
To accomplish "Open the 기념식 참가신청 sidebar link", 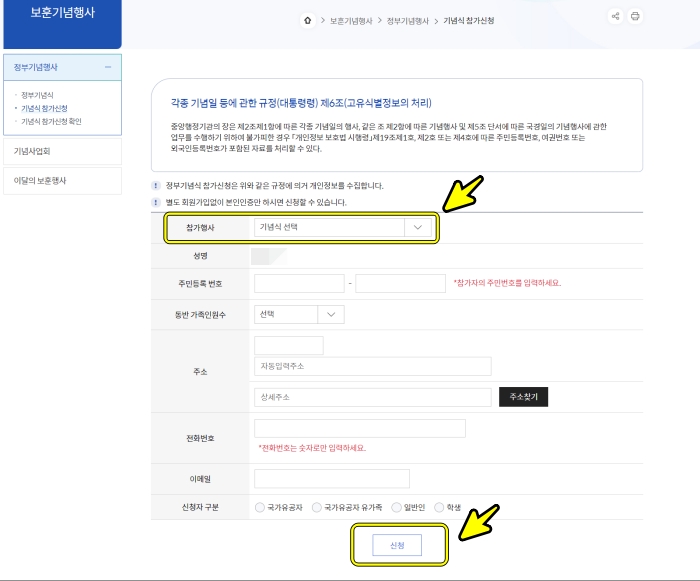I will click(44, 109).
